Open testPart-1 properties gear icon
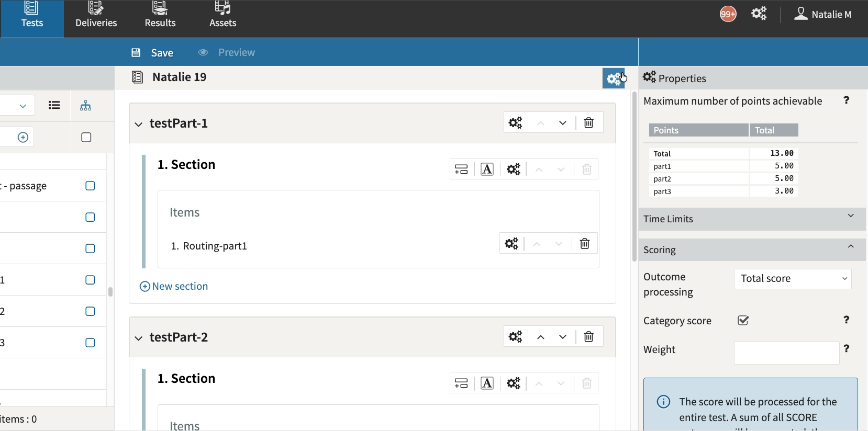This screenshot has width=868, height=431. point(515,123)
